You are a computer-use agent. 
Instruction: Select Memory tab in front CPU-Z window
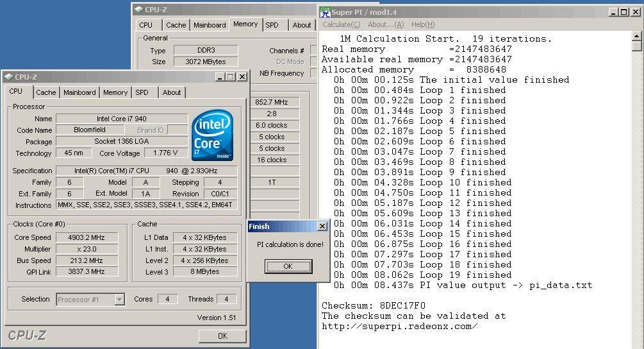coord(115,92)
